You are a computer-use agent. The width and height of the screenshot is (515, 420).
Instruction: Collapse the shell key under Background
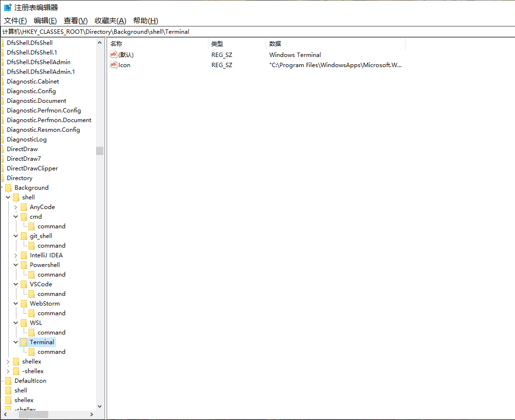tap(8, 197)
